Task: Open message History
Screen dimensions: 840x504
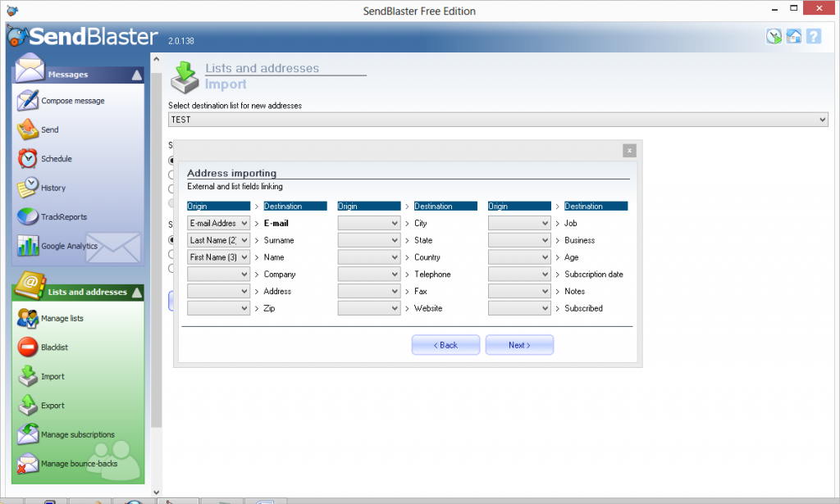Action: pos(52,188)
